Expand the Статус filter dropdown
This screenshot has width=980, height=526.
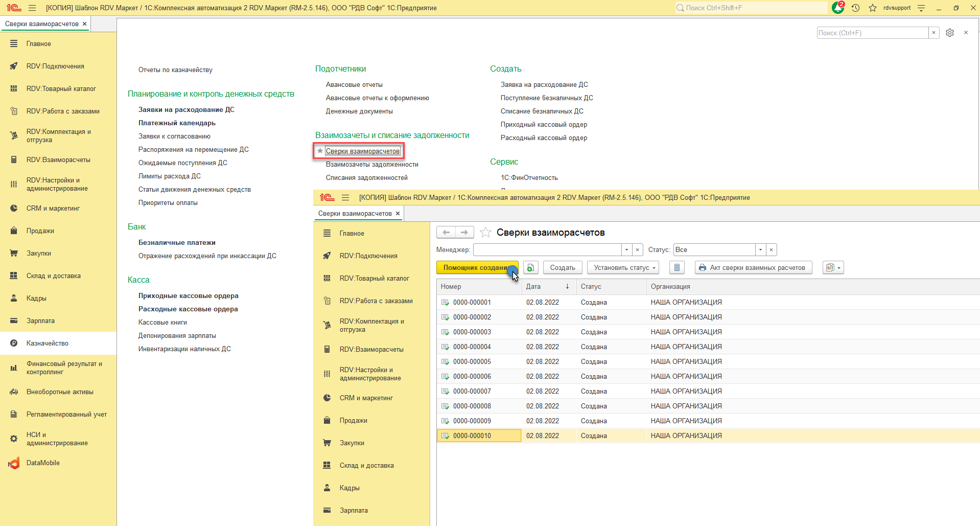pyautogui.click(x=761, y=250)
